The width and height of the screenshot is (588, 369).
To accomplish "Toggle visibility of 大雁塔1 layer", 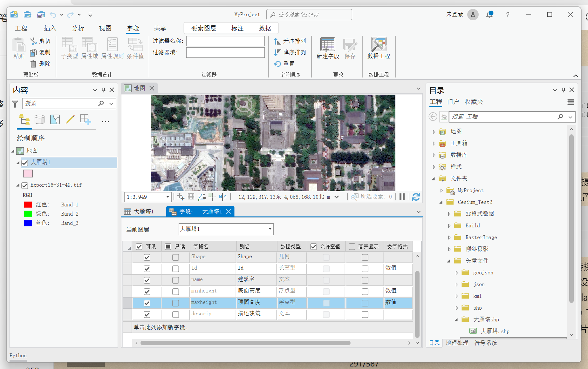I will tap(25, 163).
